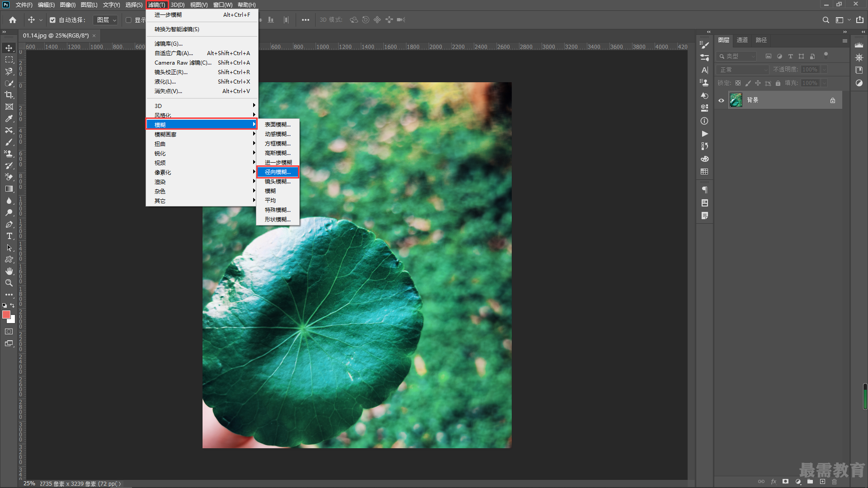Screen dimensions: 868x488
Task: Choose 径向模糊 from blur submenu
Action: tap(278, 172)
